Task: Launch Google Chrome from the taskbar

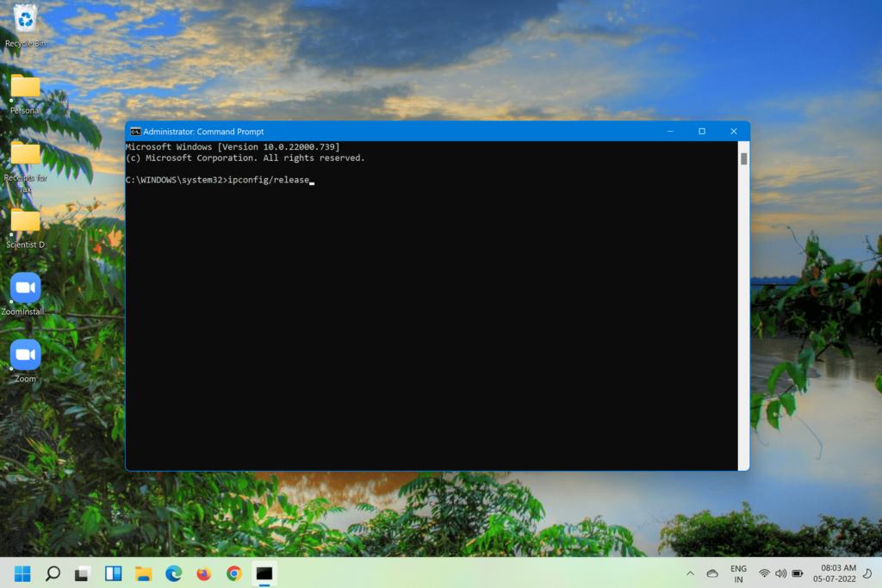Action: tap(234, 573)
